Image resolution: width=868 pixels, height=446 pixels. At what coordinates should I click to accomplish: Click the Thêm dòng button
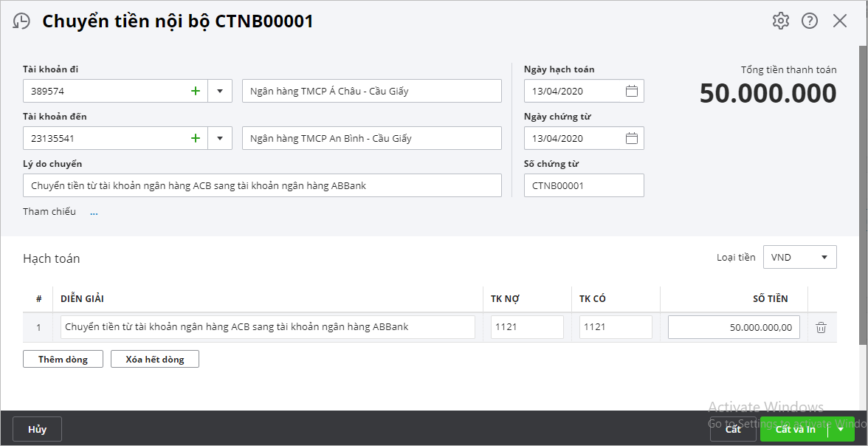coord(63,360)
